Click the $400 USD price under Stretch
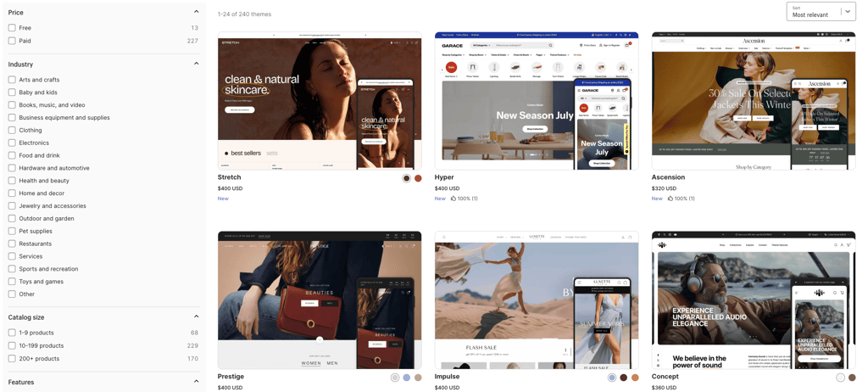The width and height of the screenshot is (868, 392). [231, 188]
